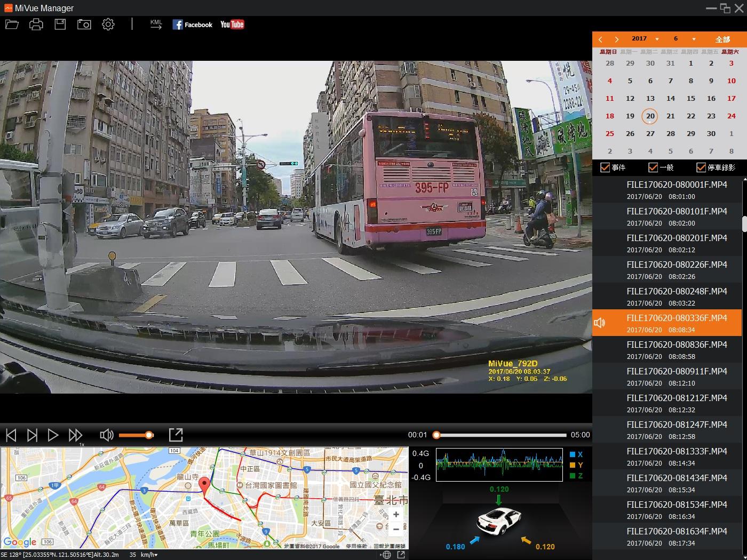Viewport: 747px width, 560px height.
Task: Toggle the X axis legend
Action: point(576,454)
